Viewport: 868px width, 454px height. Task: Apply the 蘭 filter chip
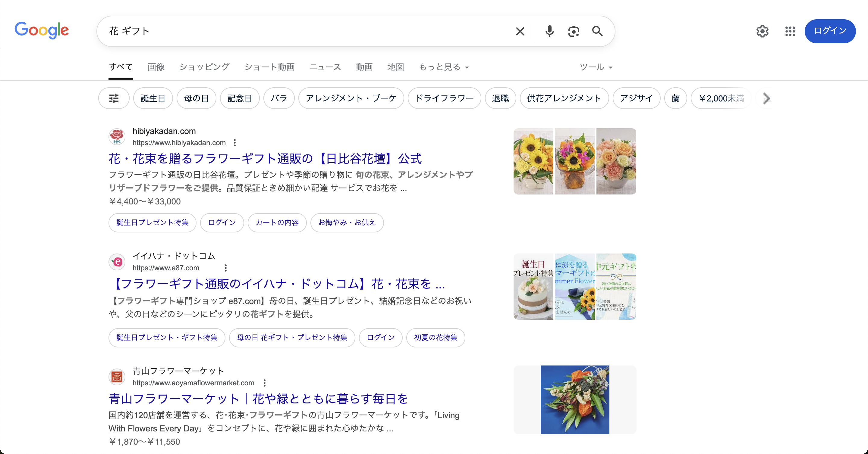[x=676, y=98]
